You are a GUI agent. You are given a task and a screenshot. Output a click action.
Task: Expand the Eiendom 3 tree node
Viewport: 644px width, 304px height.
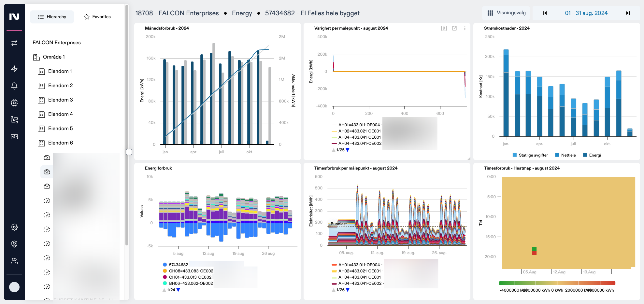60,100
